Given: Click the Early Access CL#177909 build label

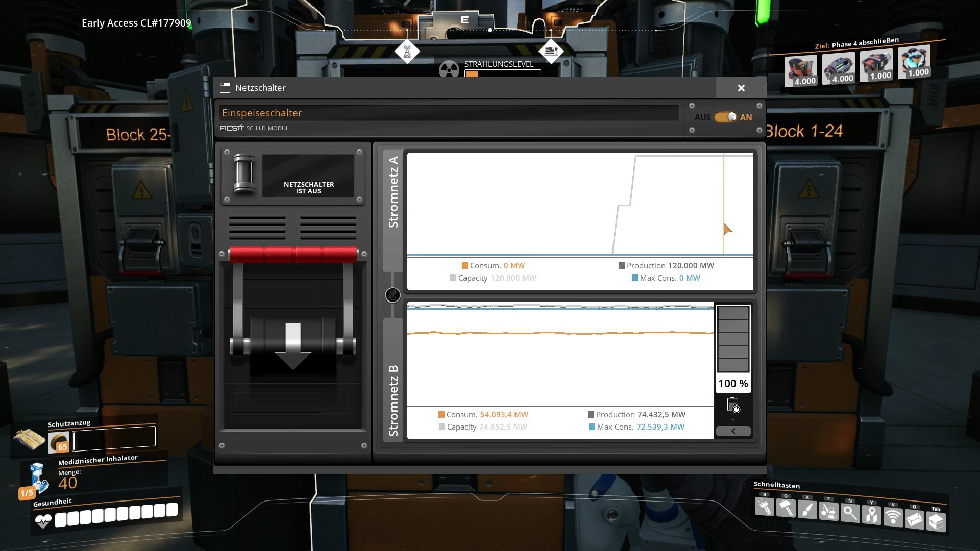Looking at the screenshot, I should tap(136, 23).
